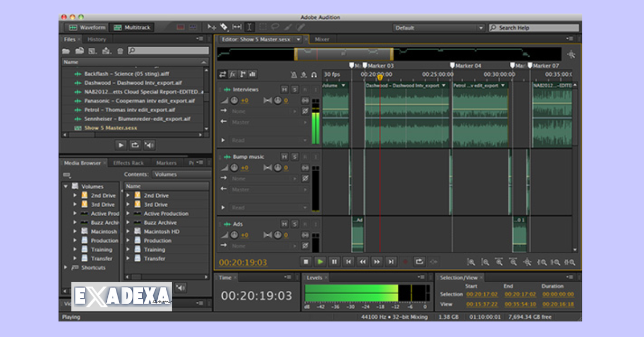Open the Default workspace dropdown
Image resolution: width=644 pixels, height=337 pixels.
pos(480,27)
